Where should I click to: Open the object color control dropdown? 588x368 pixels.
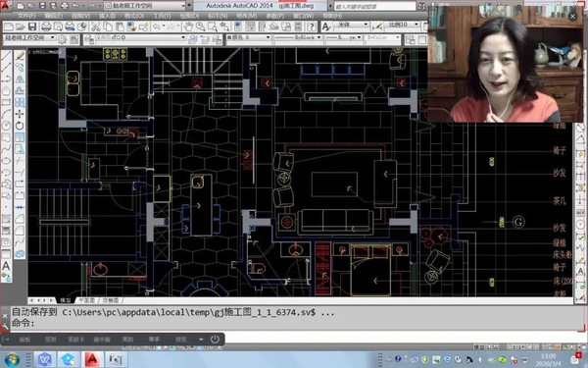249,37
